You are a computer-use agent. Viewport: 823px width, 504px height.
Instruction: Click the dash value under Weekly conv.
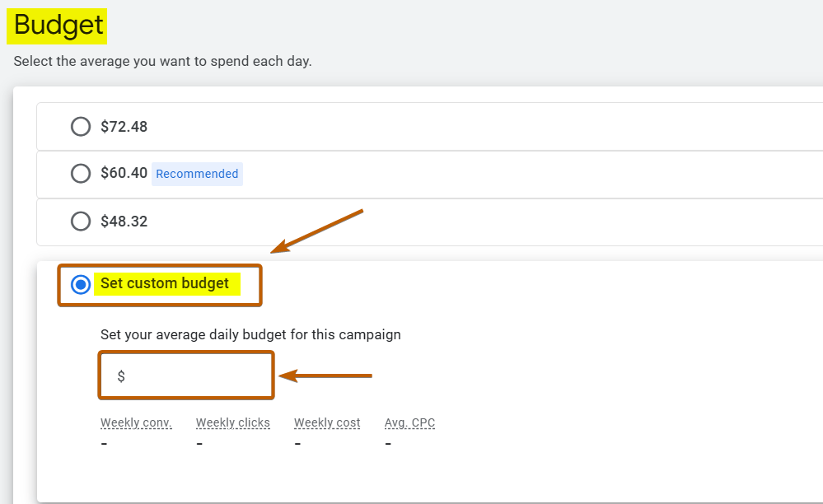[105, 444]
